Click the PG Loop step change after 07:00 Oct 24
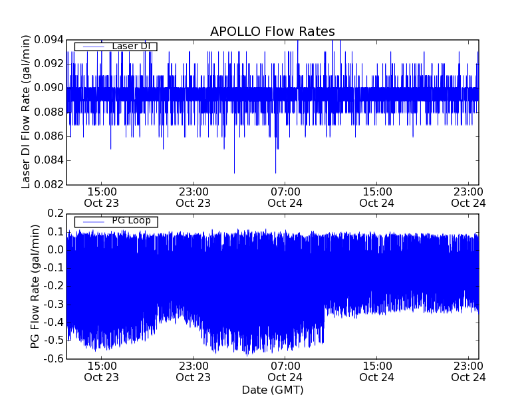 click(x=324, y=319)
